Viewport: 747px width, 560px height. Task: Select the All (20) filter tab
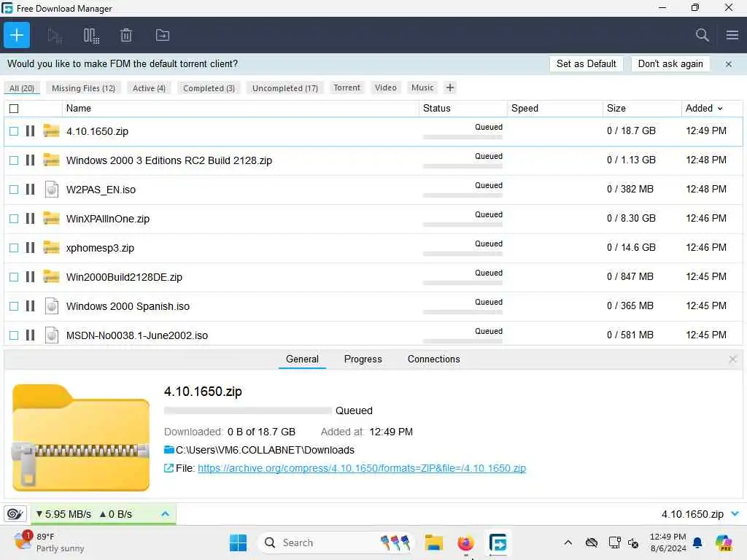22,88
